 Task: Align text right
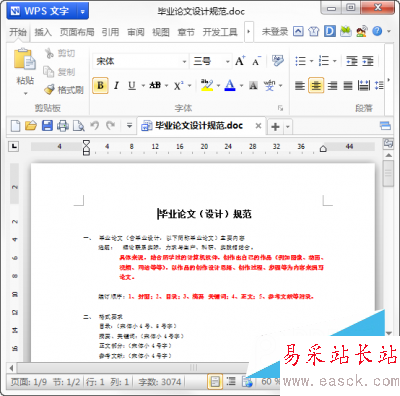(x=332, y=86)
